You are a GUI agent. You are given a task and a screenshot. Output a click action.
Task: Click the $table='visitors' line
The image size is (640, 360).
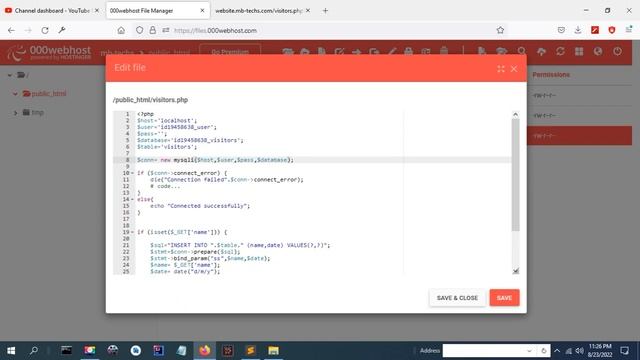click(x=167, y=147)
